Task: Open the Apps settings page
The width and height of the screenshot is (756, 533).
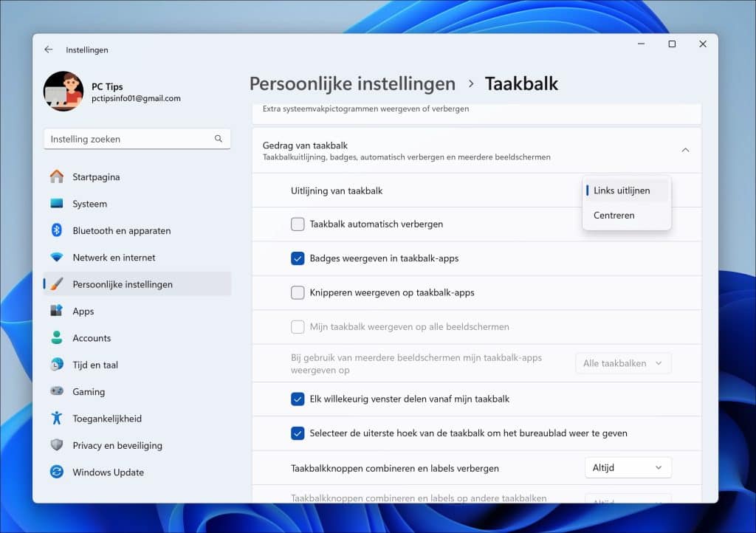Action: tap(137, 311)
